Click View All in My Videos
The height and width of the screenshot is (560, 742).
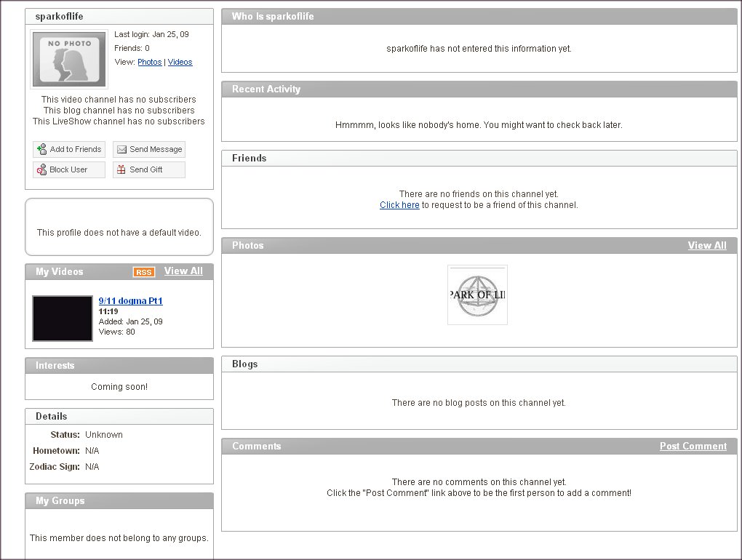(183, 271)
